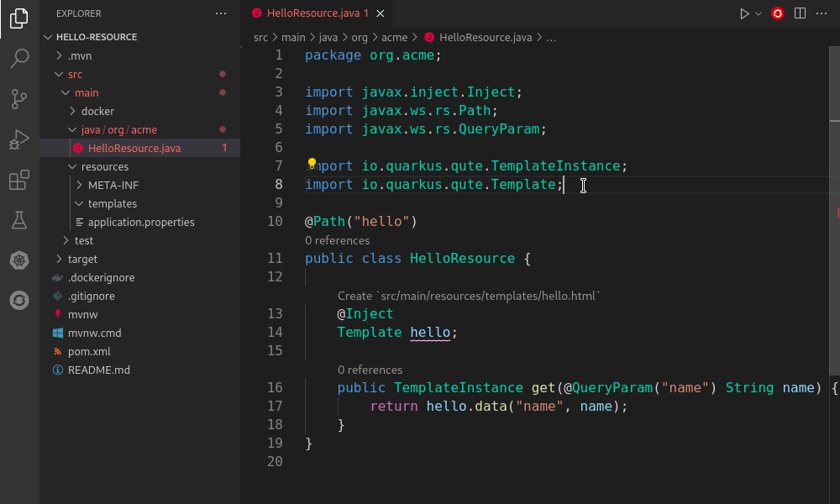Switch to the HelloResource.java tab
This screenshot has height=504, width=840.
(315, 13)
